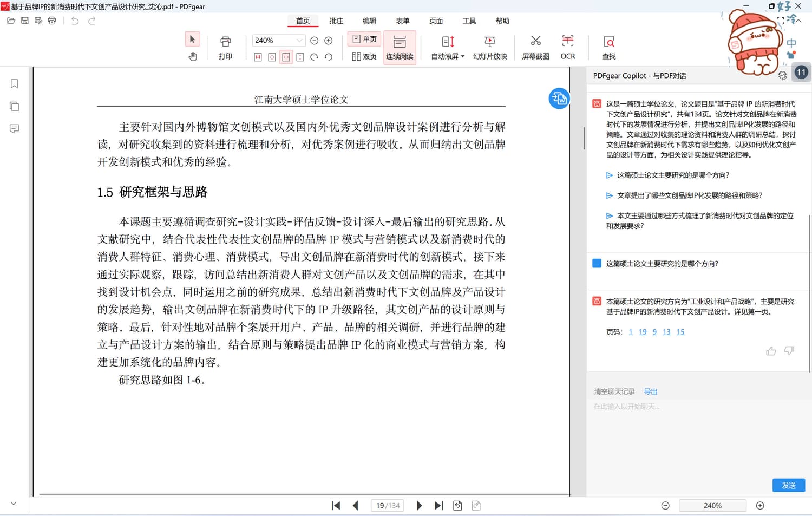The image size is (812, 516).
Task: Click the blue 发送 send button
Action: tap(788, 485)
